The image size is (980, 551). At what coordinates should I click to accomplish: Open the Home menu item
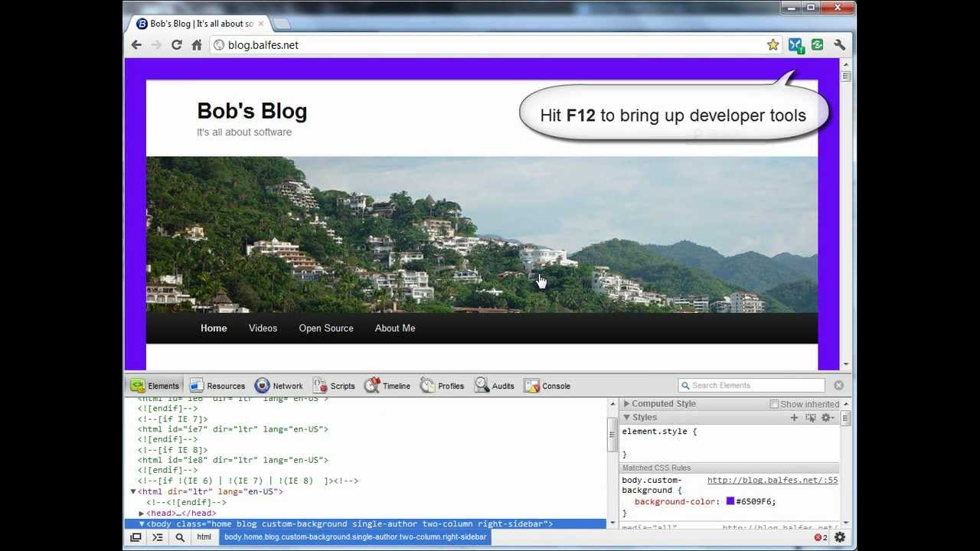click(214, 328)
